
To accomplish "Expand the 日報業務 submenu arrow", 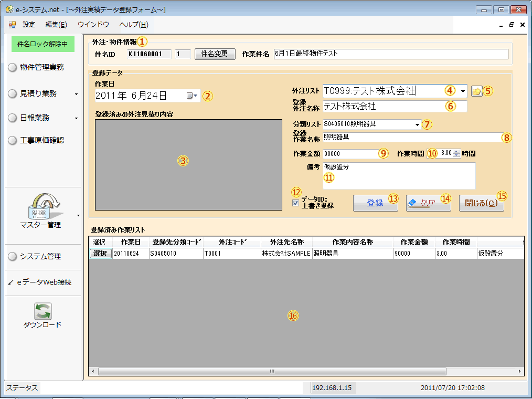I will (77, 118).
